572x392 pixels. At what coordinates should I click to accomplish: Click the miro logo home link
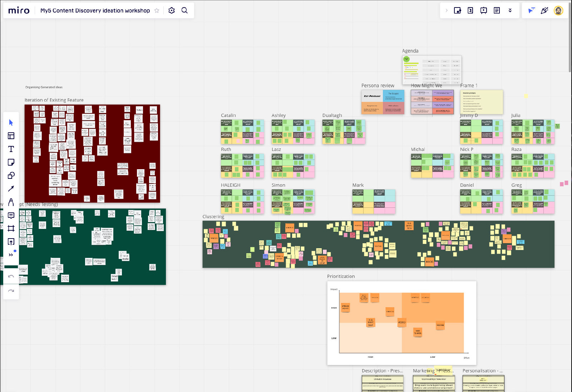click(x=19, y=11)
